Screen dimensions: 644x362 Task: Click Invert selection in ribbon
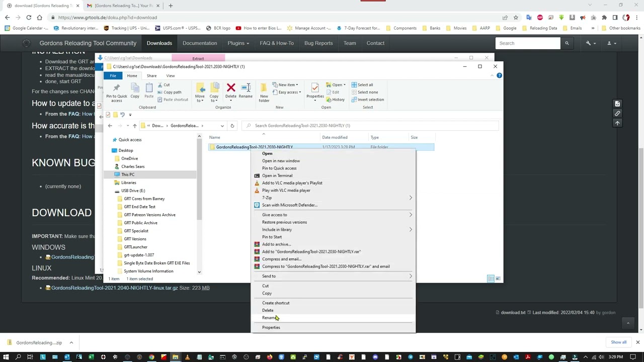coord(368,100)
